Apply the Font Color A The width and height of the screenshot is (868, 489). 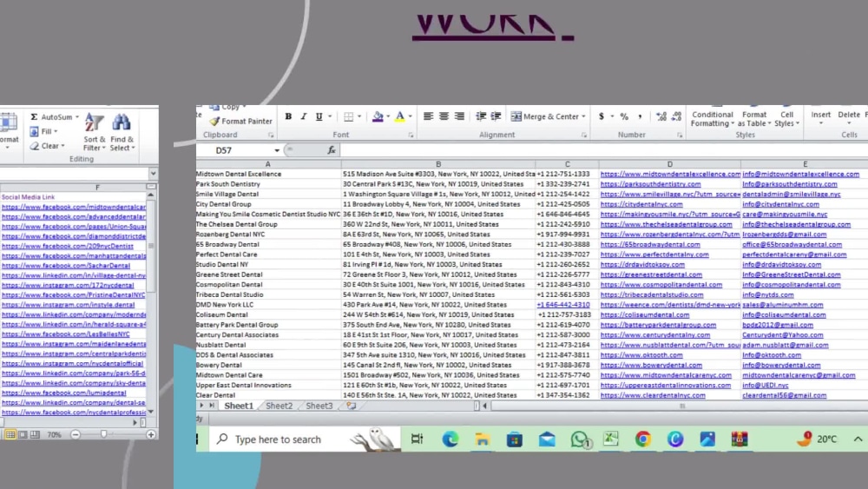[x=399, y=116]
